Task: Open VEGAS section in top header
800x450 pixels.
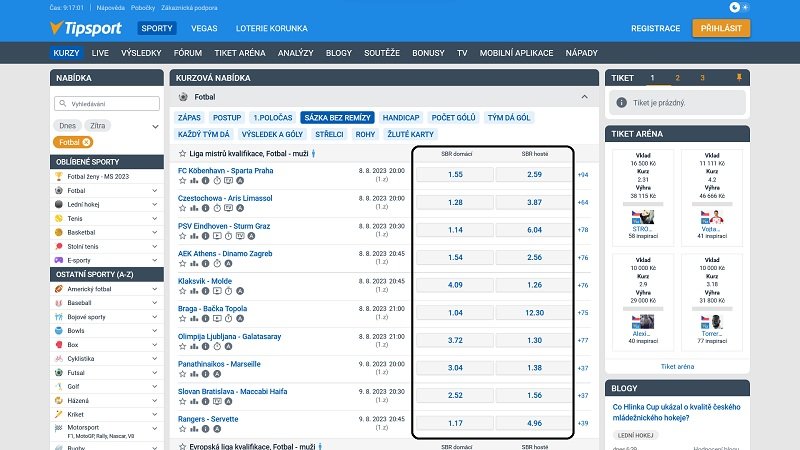Action: pyautogui.click(x=204, y=29)
